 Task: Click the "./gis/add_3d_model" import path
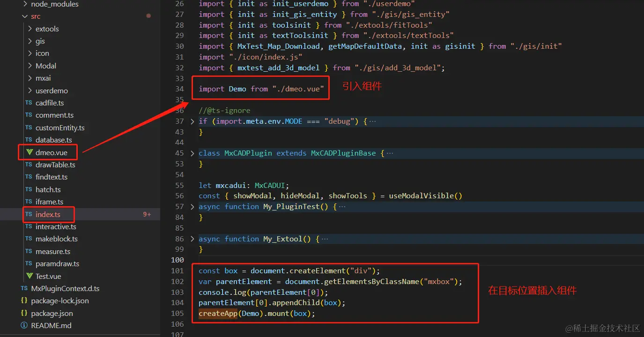coord(397,68)
